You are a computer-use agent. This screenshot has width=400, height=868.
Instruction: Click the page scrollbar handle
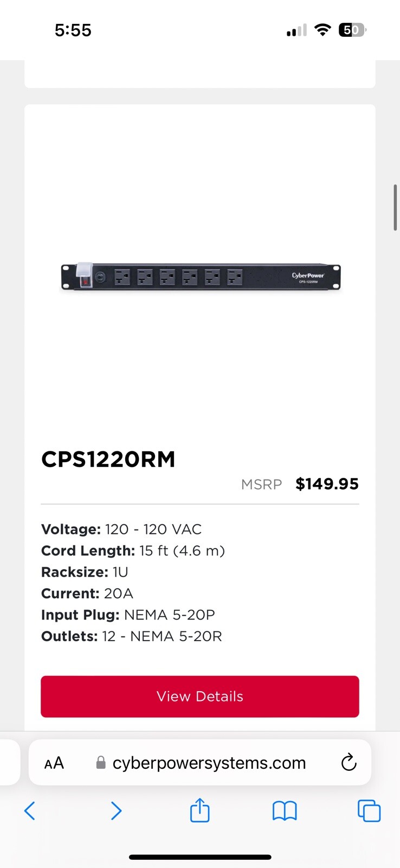395,208
